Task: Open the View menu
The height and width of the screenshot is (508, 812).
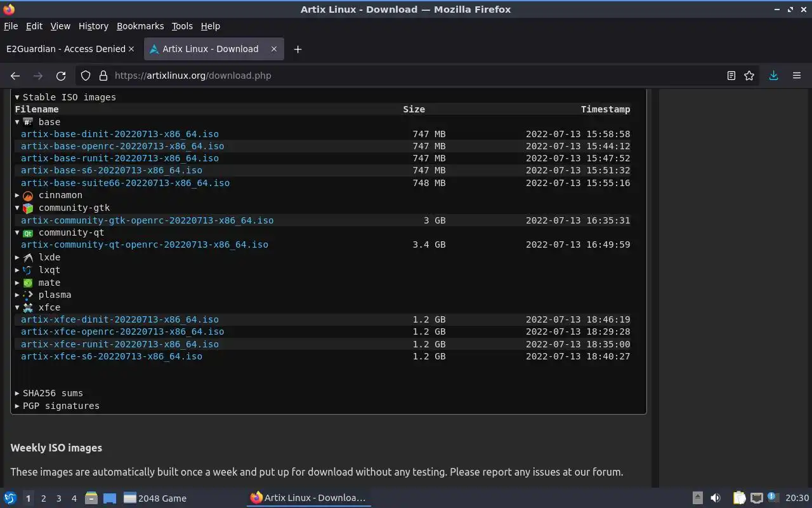Action: tap(60, 26)
